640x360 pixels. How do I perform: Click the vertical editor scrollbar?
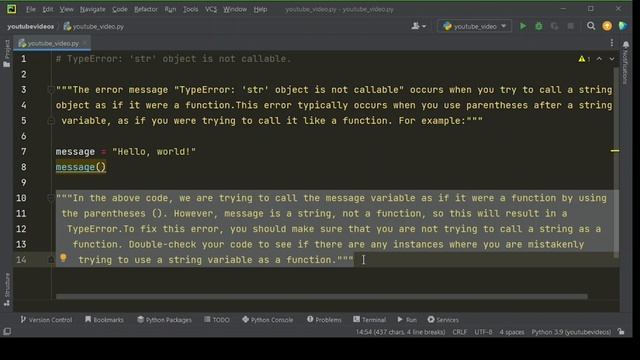coord(616,162)
